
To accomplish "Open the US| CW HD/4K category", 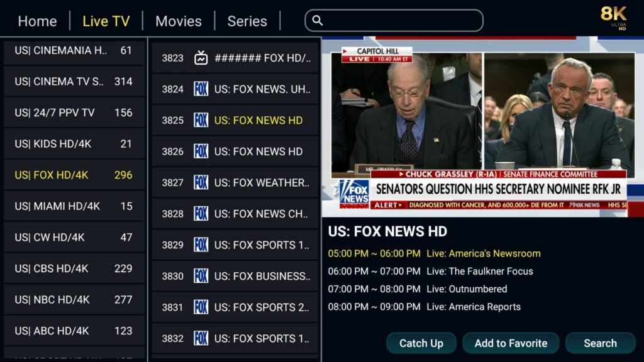I will coord(74,237).
